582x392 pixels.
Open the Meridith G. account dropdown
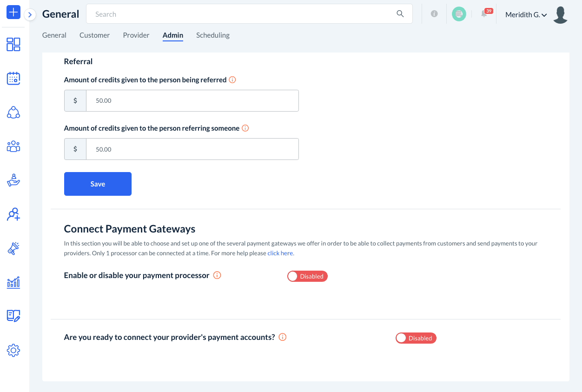point(526,14)
